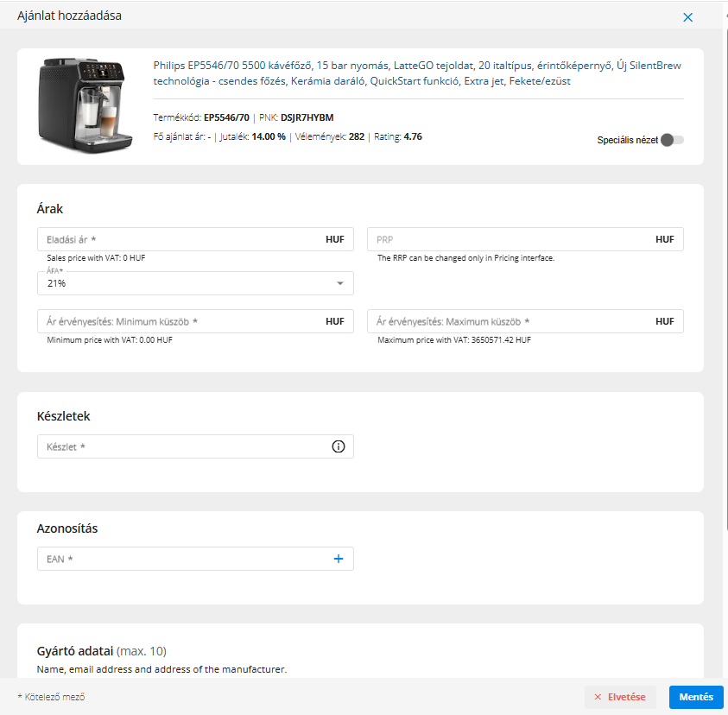
Task: Click the Rating 4.76 value
Action: click(413, 137)
